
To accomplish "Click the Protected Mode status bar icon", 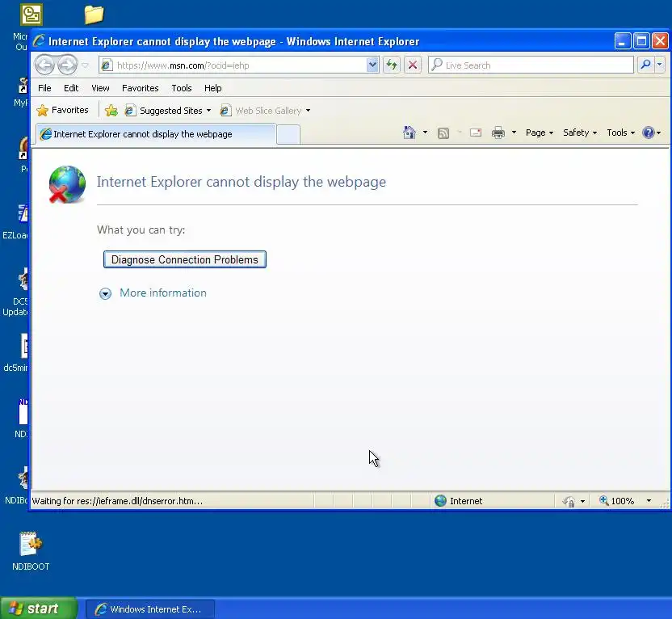I will point(569,501).
